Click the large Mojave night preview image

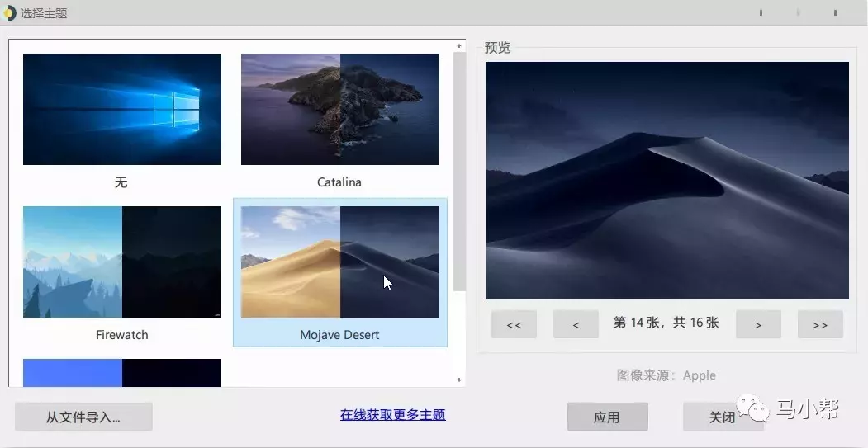(667, 181)
